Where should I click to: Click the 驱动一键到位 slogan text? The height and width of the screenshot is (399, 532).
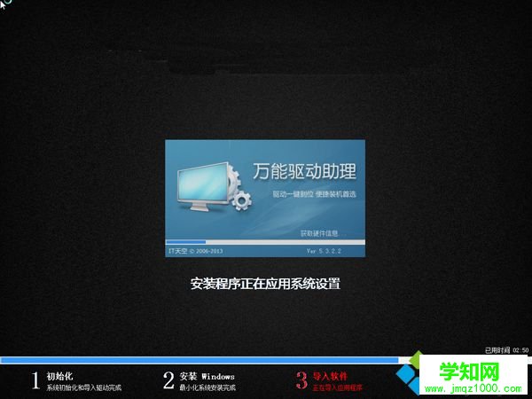pyautogui.click(x=314, y=194)
